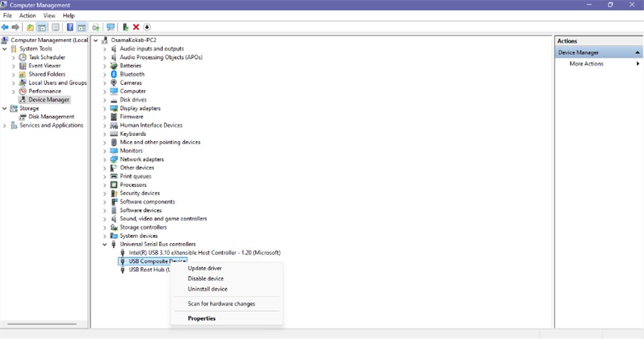Click the Cameras category icon
The image size is (644, 339).
(x=114, y=83)
